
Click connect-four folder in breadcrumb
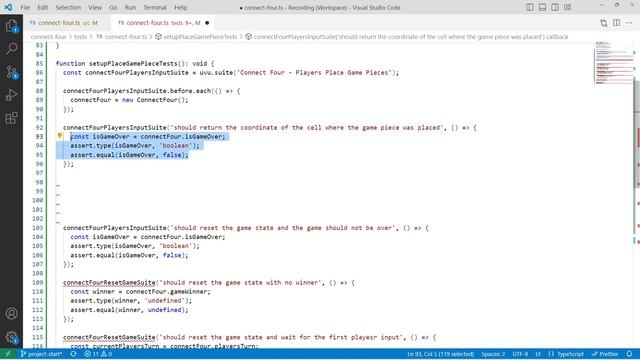(48, 37)
